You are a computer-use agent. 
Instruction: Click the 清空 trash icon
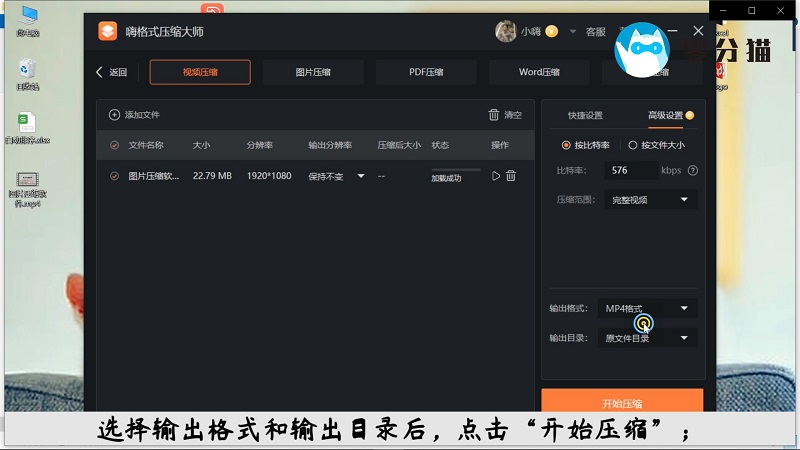click(x=493, y=115)
